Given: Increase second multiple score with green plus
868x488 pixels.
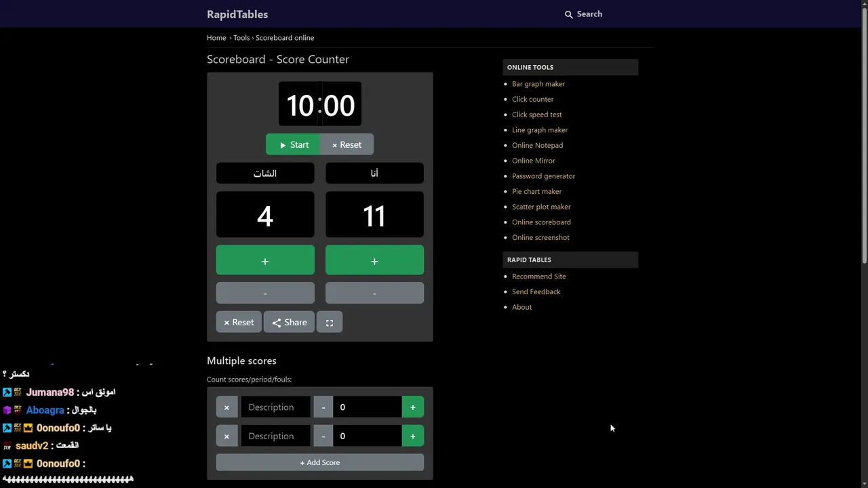Looking at the screenshot, I should click(x=413, y=436).
